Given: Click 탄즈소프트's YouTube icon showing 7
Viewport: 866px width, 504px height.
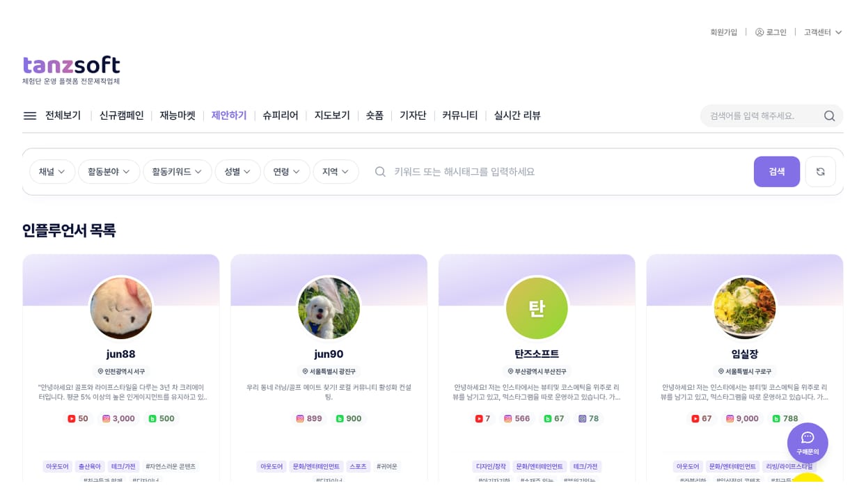Looking at the screenshot, I should (x=479, y=418).
